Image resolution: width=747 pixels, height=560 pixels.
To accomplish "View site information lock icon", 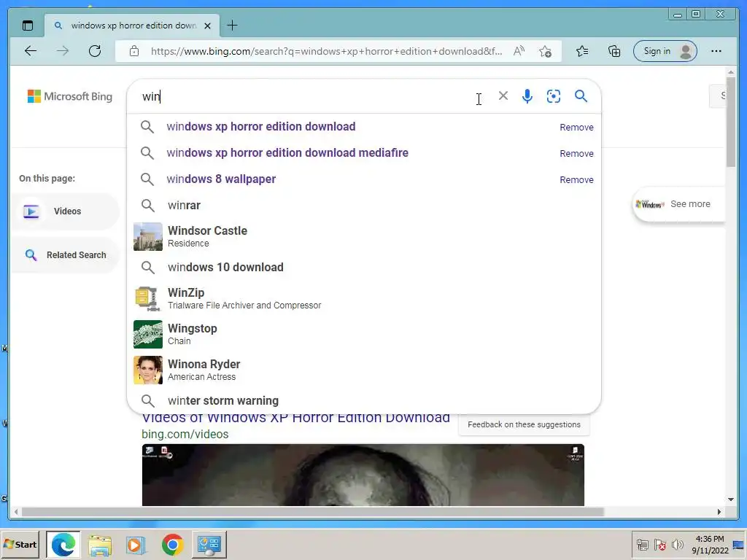I will [x=134, y=51].
